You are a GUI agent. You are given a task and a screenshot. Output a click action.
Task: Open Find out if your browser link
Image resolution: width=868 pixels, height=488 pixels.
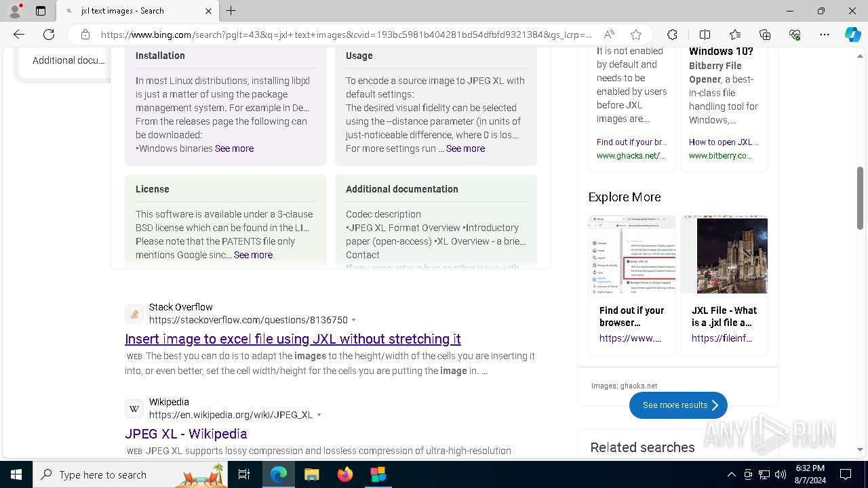(x=631, y=142)
